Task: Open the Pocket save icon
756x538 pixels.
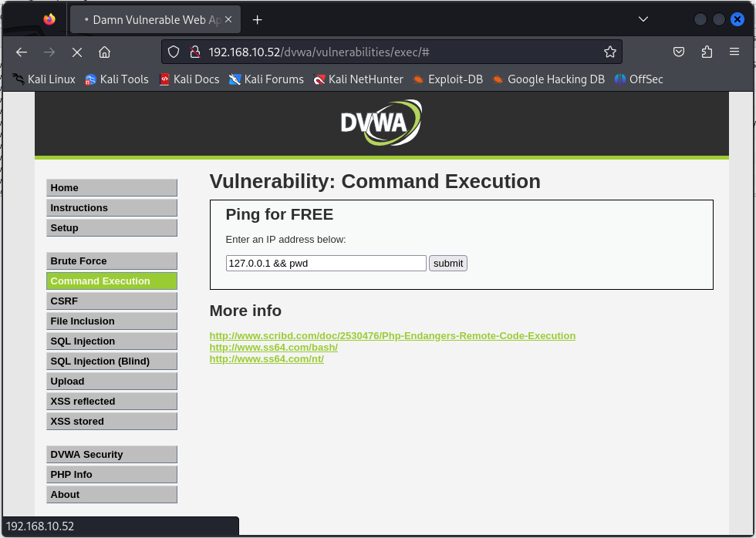Action: (x=679, y=52)
